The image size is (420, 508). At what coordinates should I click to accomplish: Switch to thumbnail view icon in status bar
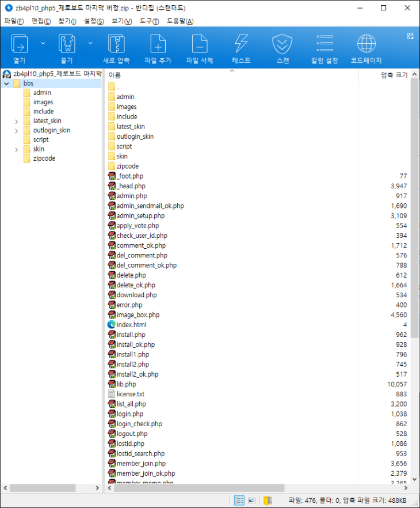click(x=251, y=501)
